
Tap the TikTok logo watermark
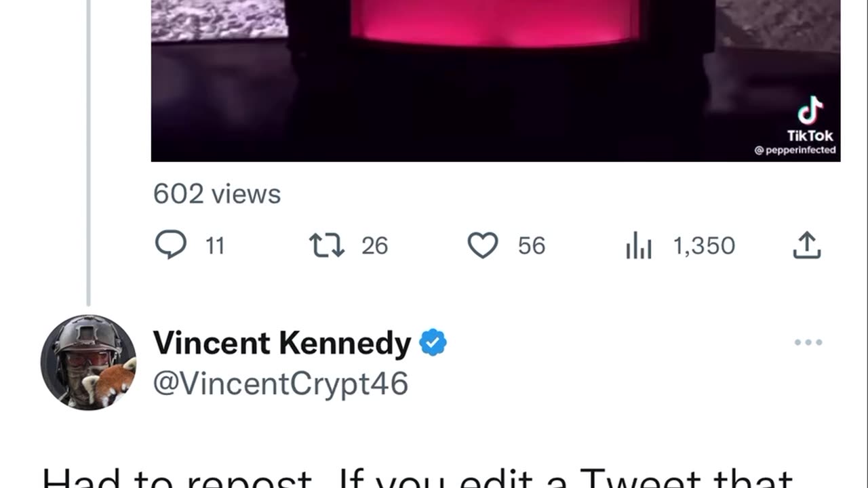pos(810,119)
